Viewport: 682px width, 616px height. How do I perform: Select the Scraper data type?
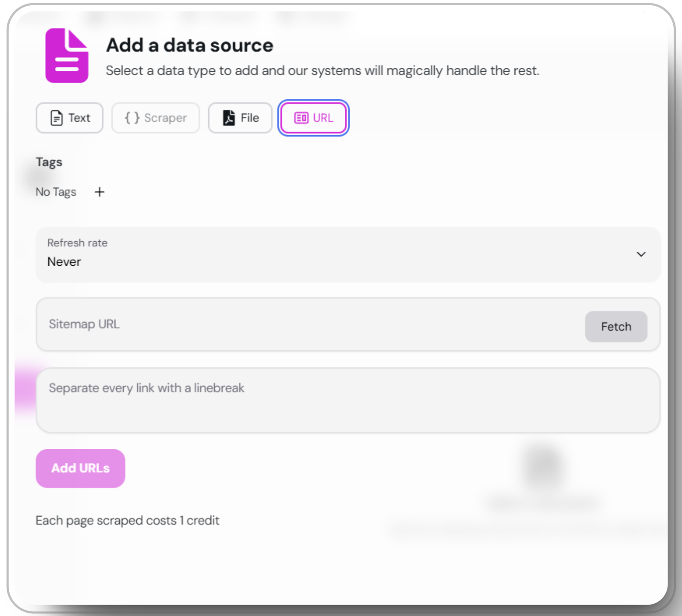(156, 118)
